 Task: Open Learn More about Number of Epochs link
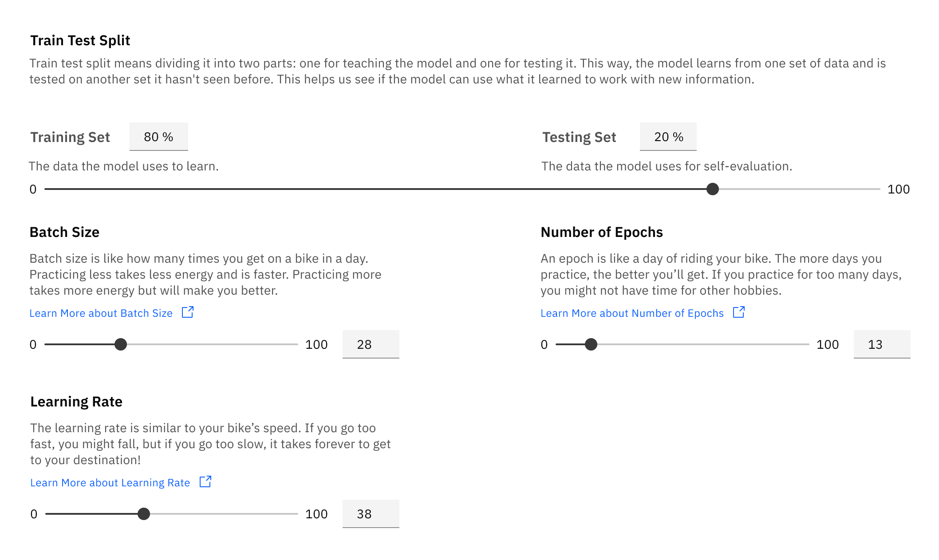click(x=631, y=313)
